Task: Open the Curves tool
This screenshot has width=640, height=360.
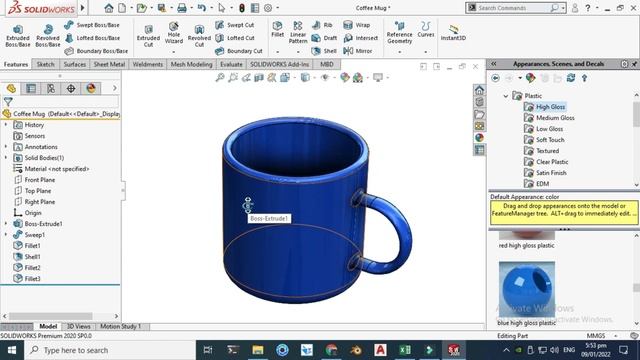Action: coord(426,29)
